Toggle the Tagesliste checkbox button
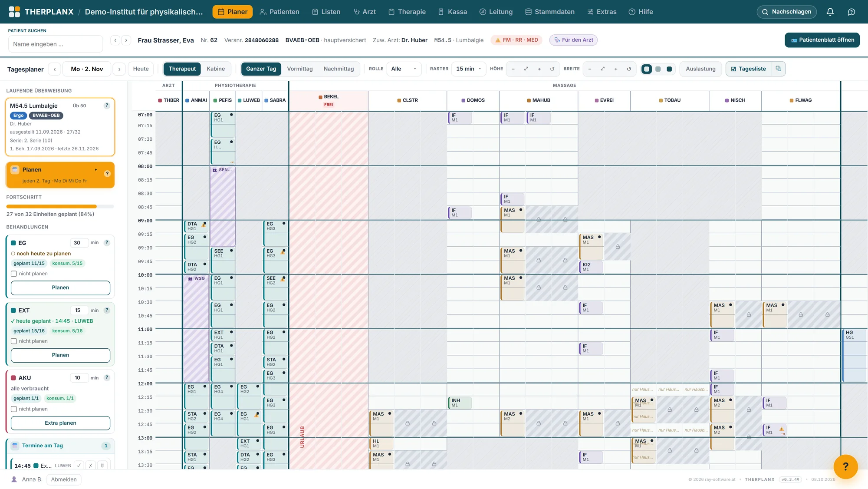The height and width of the screenshot is (489, 868). [748, 69]
